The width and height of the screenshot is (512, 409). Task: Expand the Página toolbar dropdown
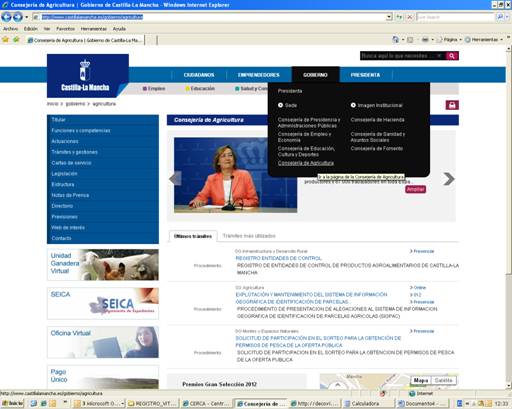point(461,40)
